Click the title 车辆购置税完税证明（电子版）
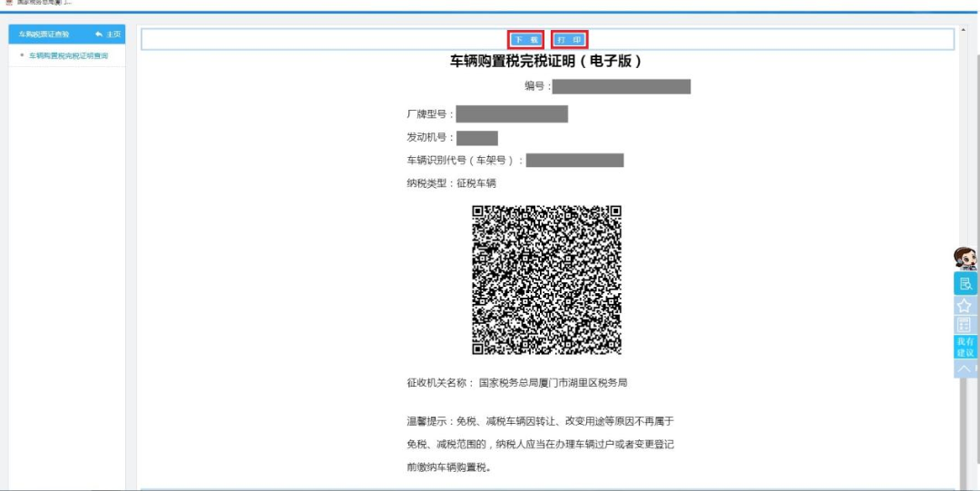 click(546, 62)
